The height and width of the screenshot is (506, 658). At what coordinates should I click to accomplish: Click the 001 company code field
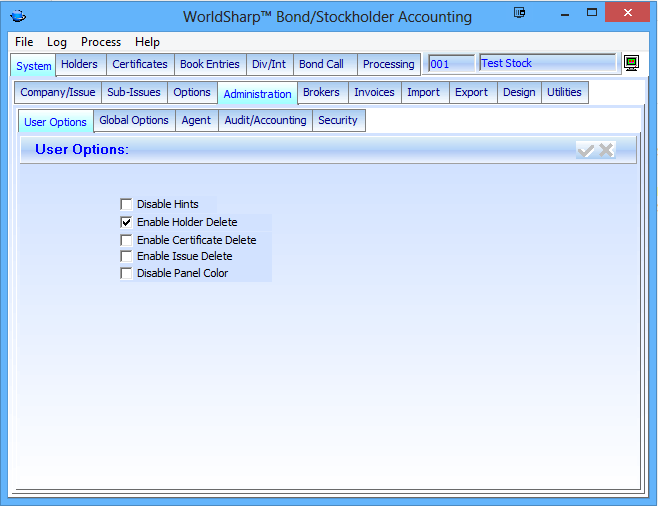450,64
